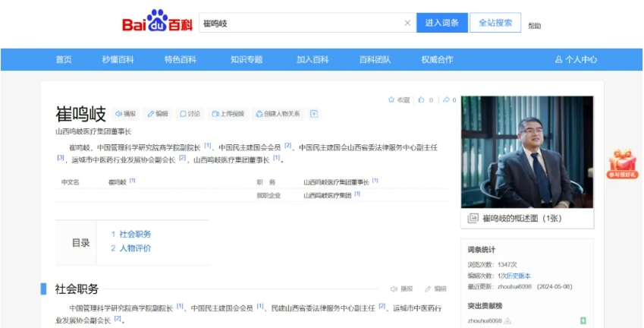Open 崔鸣岐的概述图 gallery link
Viewport: 644px width, 328px height.
coord(522,218)
